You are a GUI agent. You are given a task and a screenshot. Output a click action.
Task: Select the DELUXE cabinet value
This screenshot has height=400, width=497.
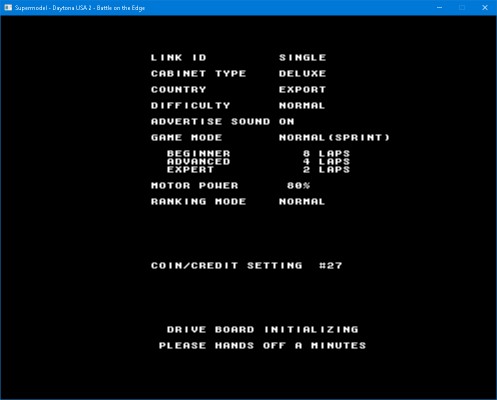click(302, 74)
